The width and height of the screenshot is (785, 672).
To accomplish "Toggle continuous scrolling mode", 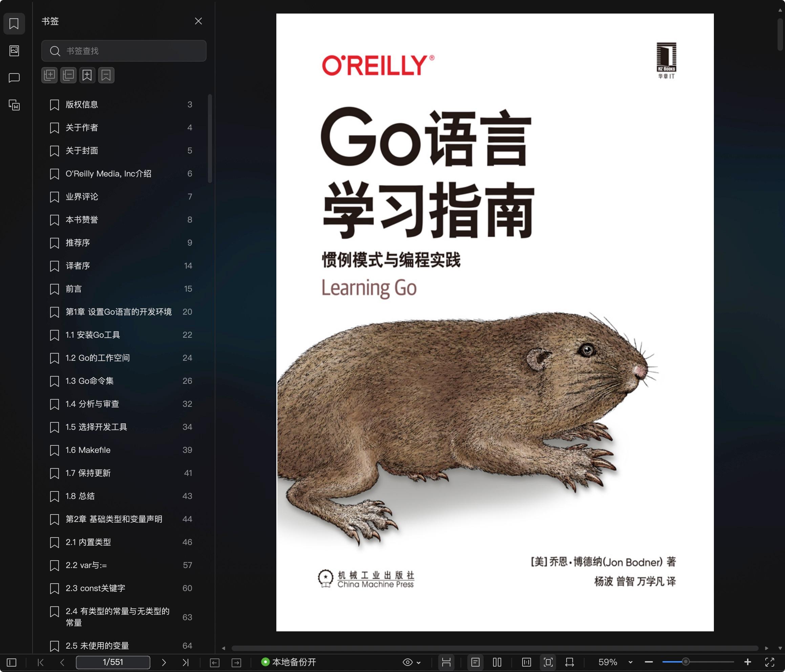I will [446, 662].
